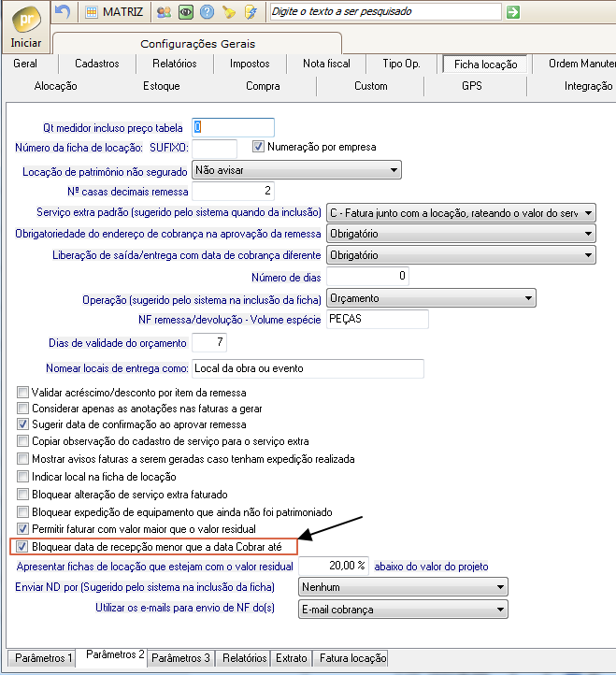The height and width of the screenshot is (675, 616).
Task: Focus the search text field in toolbar
Action: click(385, 11)
